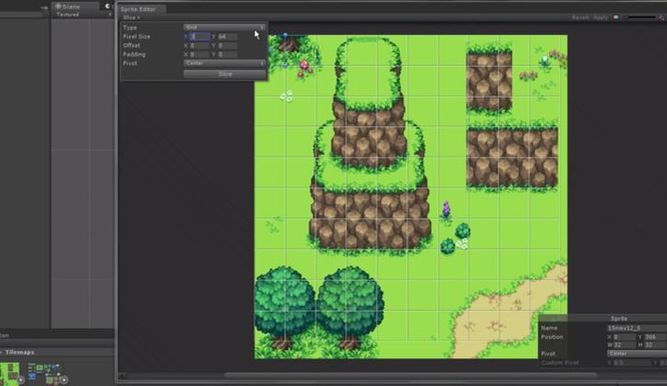Viewport: 667px width, 386px height.
Task: Select the green tileset thumbnail in the Project panel
Action: point(9,373)
